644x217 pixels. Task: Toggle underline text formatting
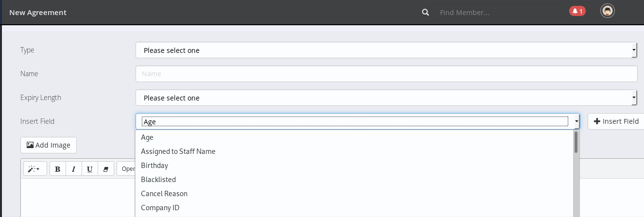click(90, 169)
